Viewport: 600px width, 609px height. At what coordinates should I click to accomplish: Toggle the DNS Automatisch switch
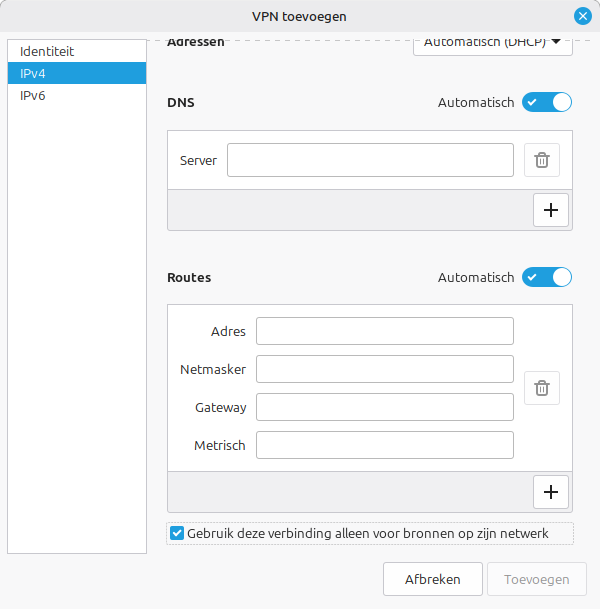pos(547,102)
